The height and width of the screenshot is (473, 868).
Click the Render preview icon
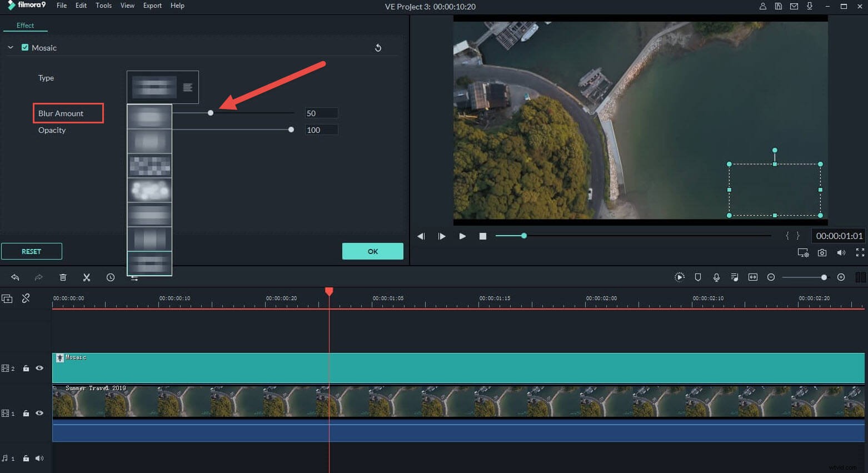[x=680, y=277]
